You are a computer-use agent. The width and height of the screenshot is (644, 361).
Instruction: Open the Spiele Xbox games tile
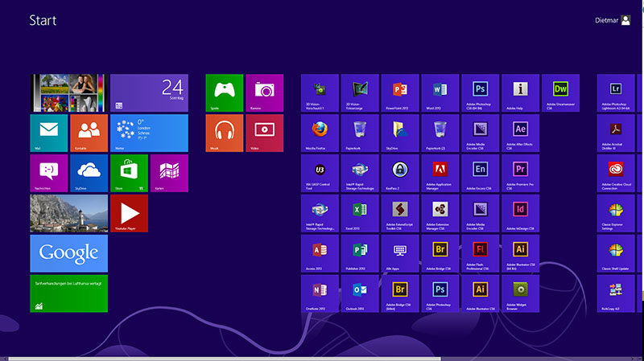click(x=225, y=92)
